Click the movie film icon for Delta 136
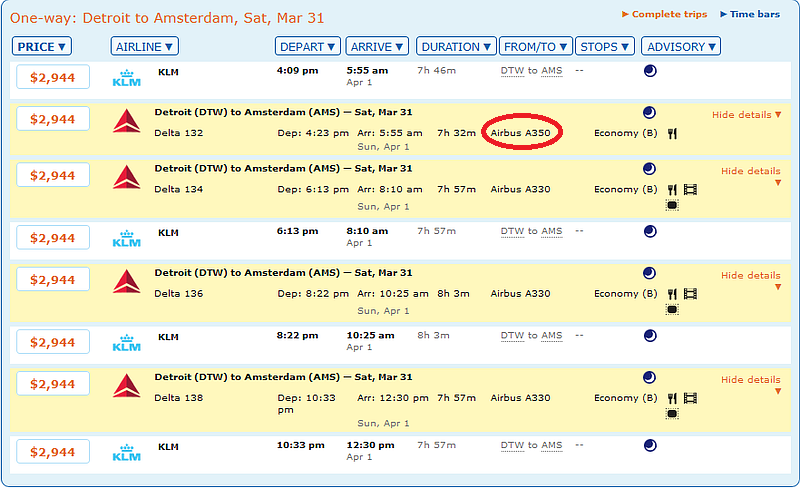Image resolution: width=800 pixels, height=489 pixels. click(690, 294)
